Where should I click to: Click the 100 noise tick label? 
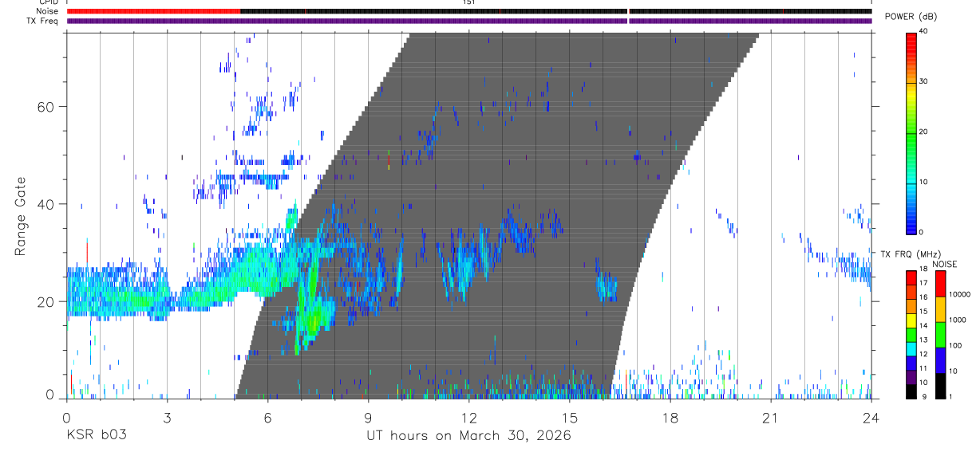(x=956, y=345)
